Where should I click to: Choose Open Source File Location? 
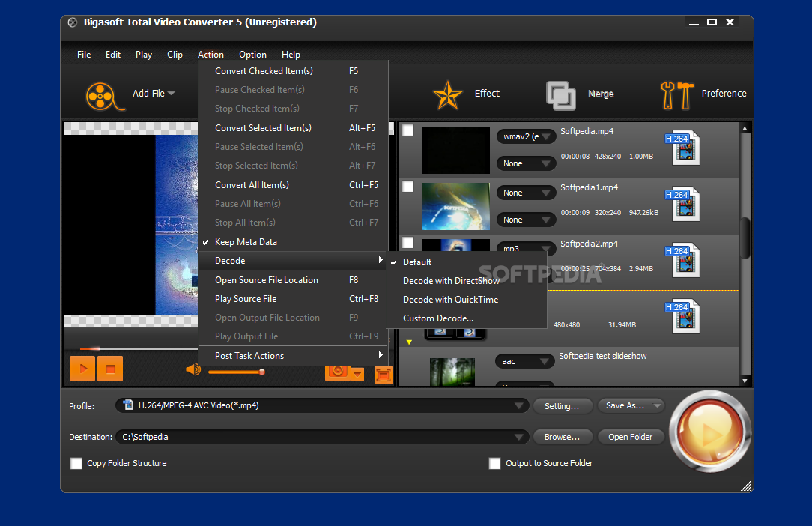[x=293, y=280]
